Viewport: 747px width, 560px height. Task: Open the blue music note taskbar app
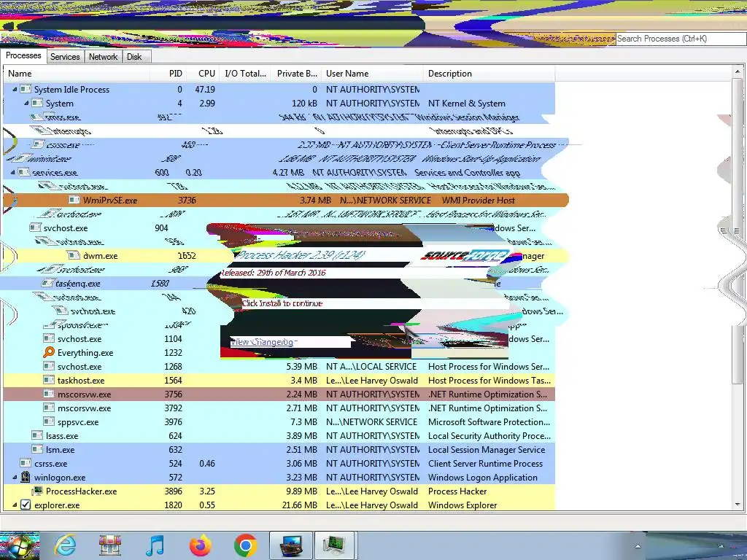point(155,545)
